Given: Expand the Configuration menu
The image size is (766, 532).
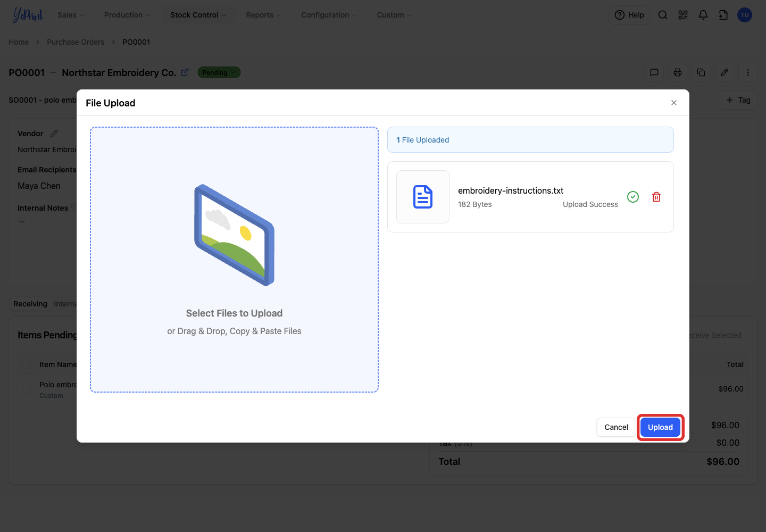Looking at the screenshot, I should coord(329,15).
